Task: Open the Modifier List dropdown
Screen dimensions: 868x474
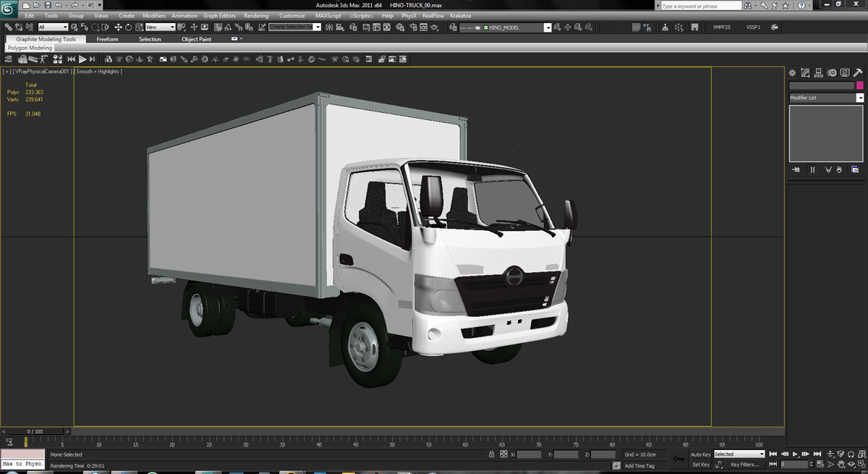Action: 825,97
